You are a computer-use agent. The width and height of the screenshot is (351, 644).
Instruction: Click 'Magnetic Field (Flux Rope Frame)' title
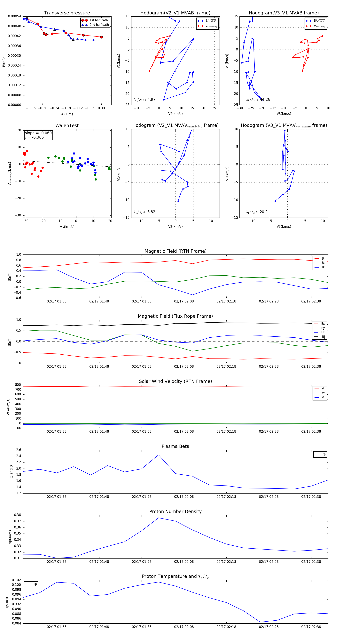175,316
